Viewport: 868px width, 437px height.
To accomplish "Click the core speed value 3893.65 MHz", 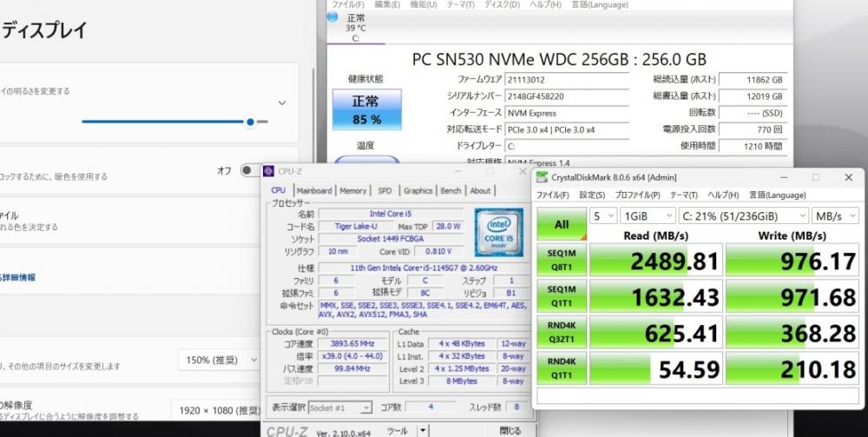I will (352, 344).
